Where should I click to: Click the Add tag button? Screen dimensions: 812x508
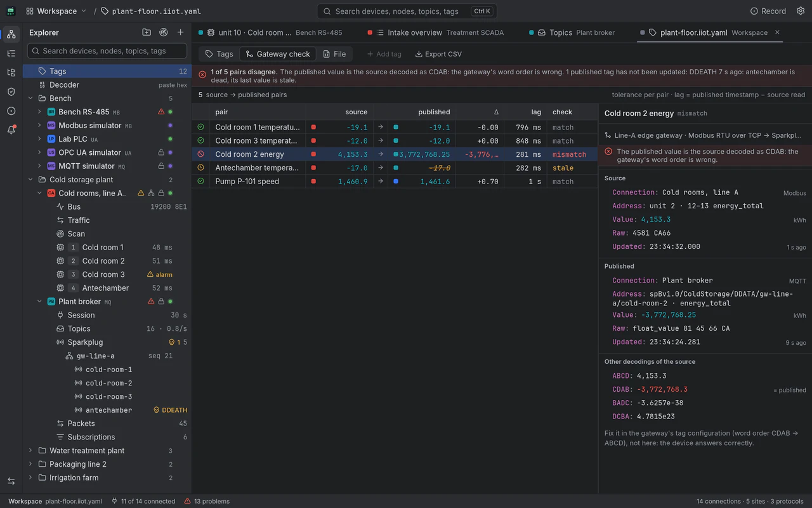[384, 54]
